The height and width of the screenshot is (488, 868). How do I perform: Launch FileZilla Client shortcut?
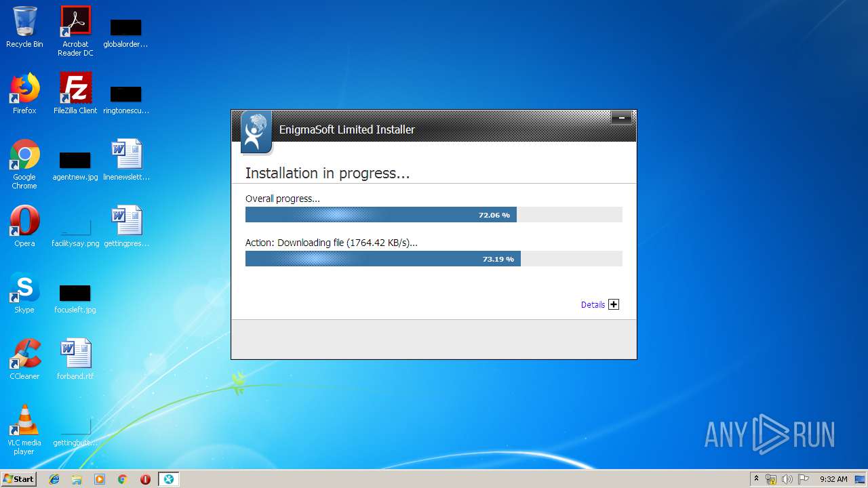click(x=75, y=94)
